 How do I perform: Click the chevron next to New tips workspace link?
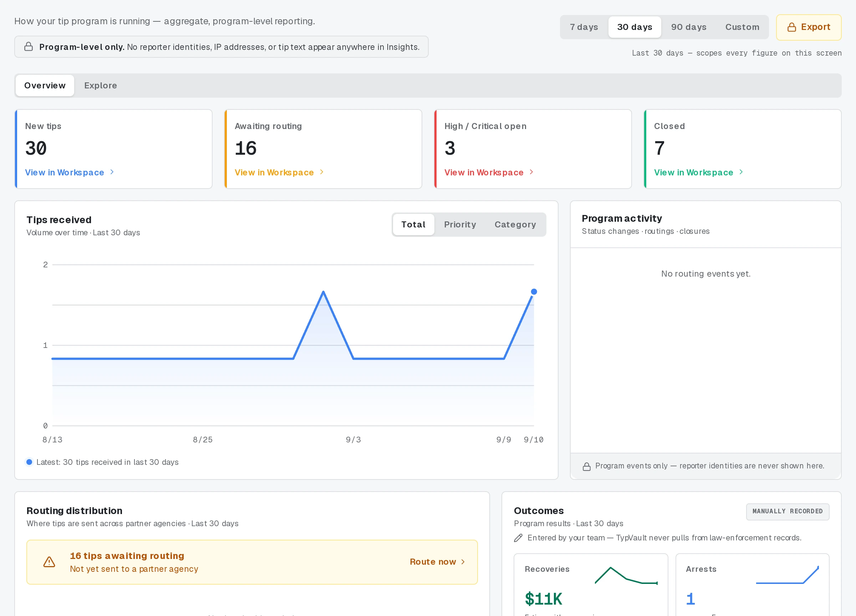tap(112, 172)
